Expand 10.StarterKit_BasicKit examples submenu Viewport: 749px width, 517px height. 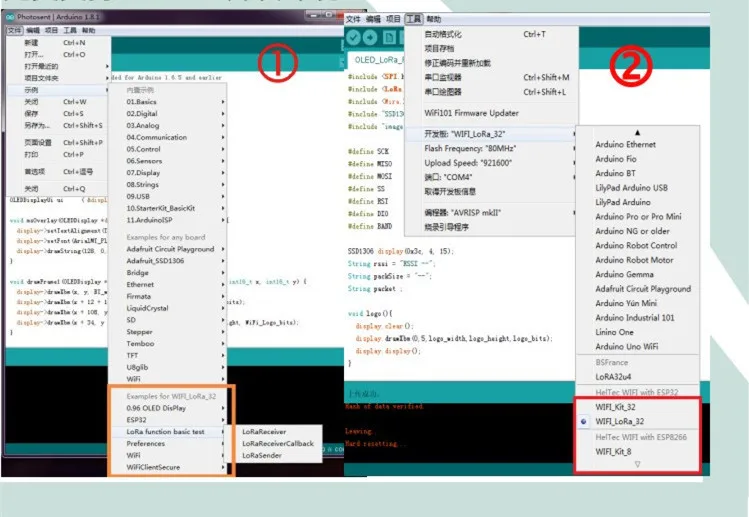pos(168,208)
